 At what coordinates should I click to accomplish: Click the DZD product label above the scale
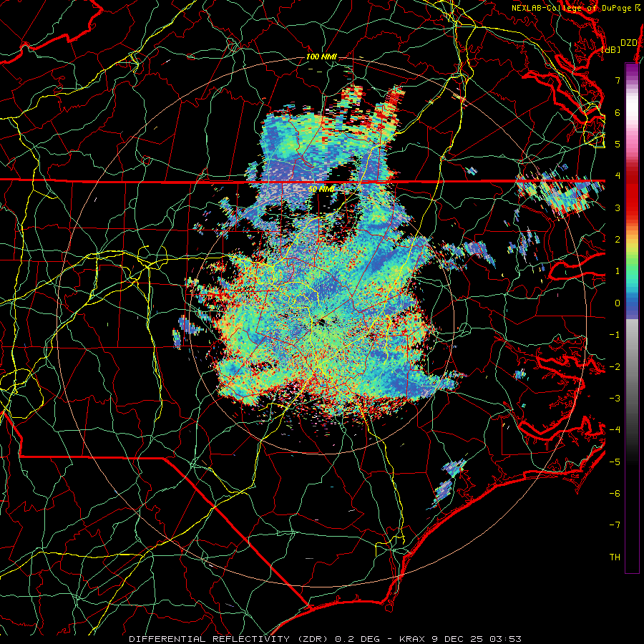coord(629,43)
